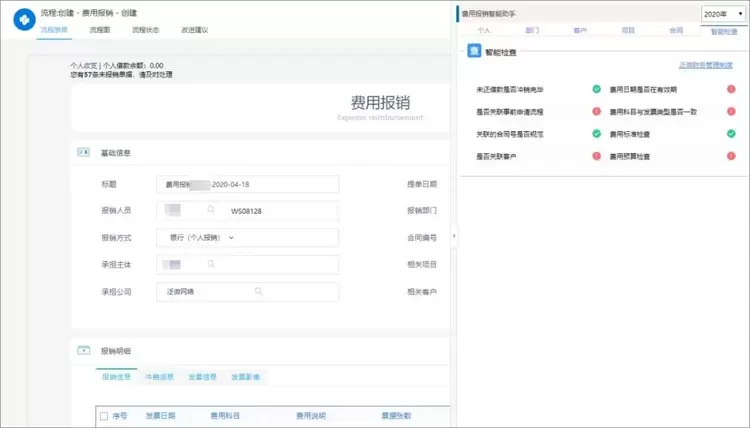
Task: Click search icon in 承担公司 field
Action: pos(258,291)
